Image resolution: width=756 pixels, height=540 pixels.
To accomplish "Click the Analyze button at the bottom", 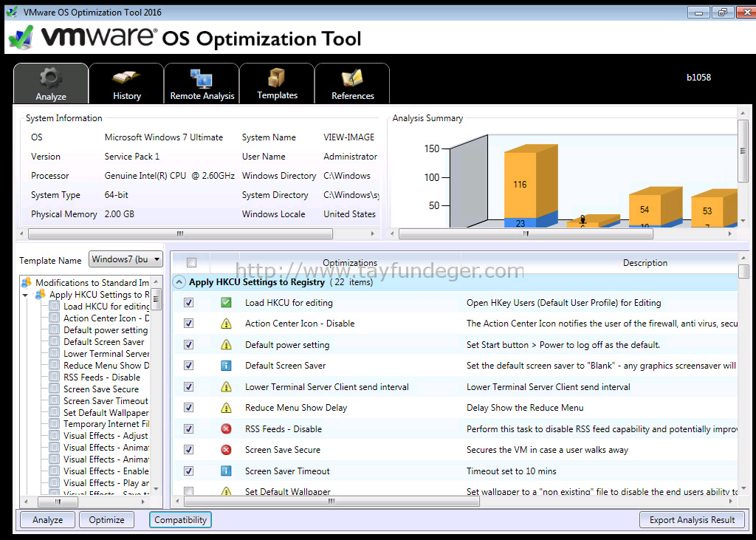I will [x=48, y=520].
